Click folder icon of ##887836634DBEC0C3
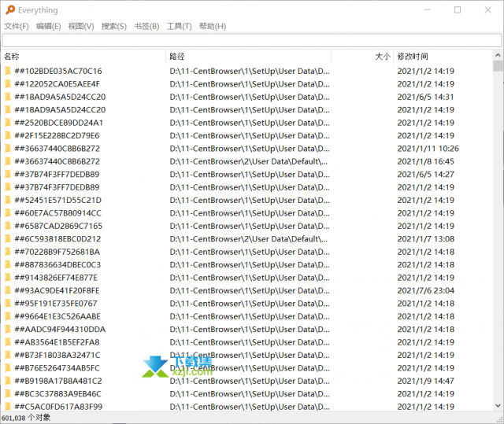Screen dimensions: 504x424 tap(8, 264)
